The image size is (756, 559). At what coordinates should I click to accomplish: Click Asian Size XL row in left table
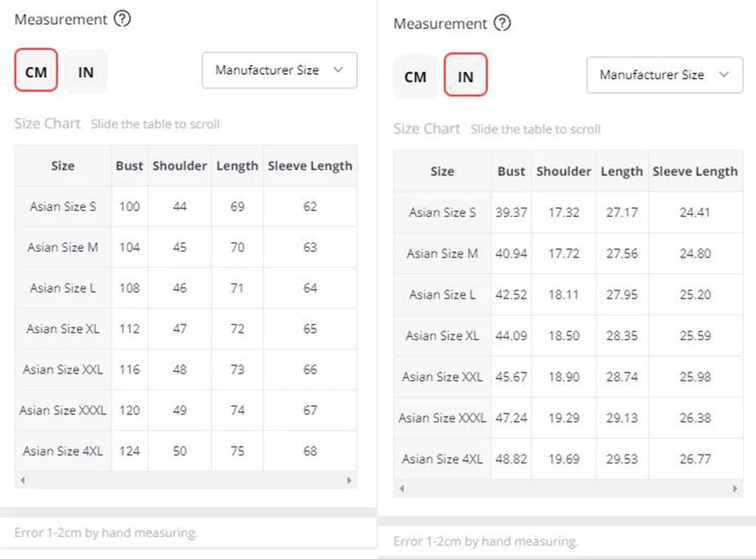[63, 329]
